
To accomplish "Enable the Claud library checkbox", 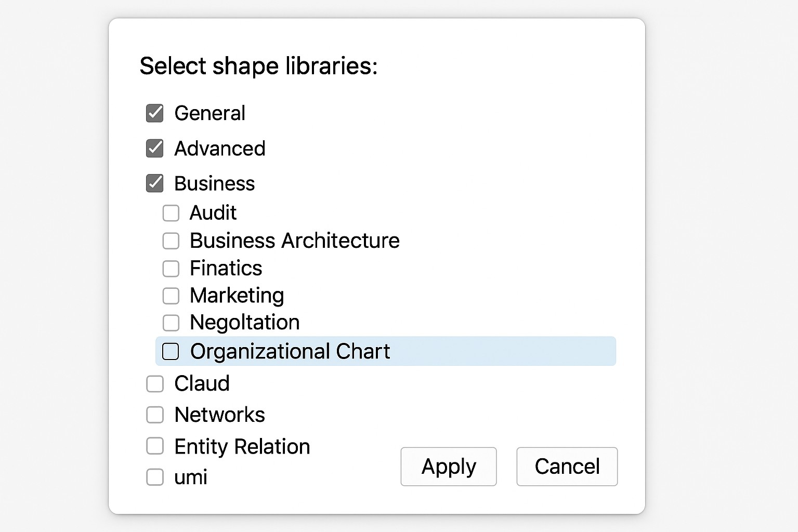I will click(x=155, y=384).
